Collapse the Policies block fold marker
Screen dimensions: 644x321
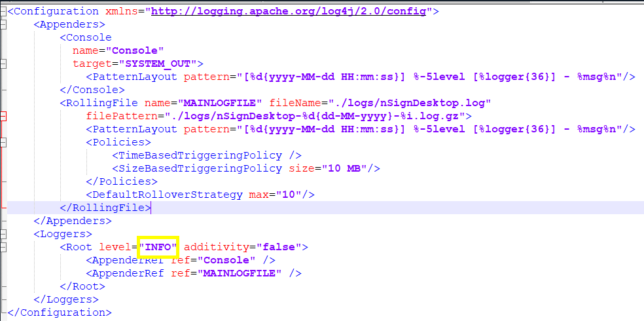click(x=3, y=143)
